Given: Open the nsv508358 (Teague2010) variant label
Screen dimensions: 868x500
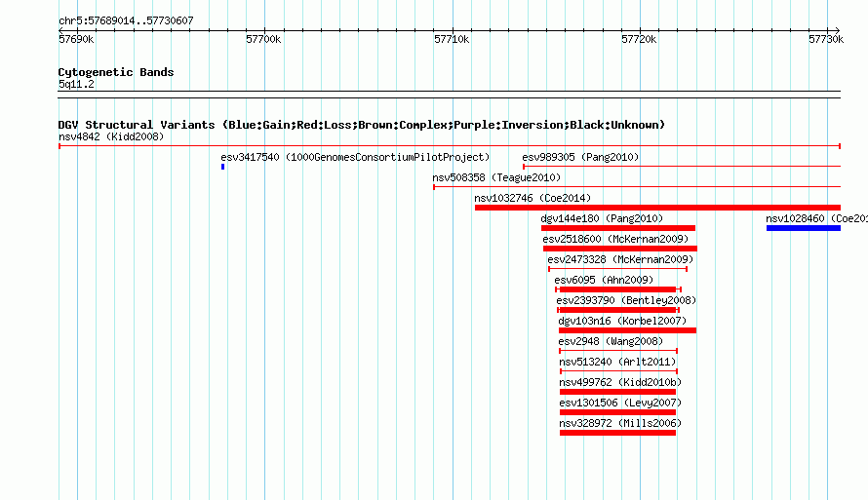Looking at the screenshot, I should click(496, 177).
